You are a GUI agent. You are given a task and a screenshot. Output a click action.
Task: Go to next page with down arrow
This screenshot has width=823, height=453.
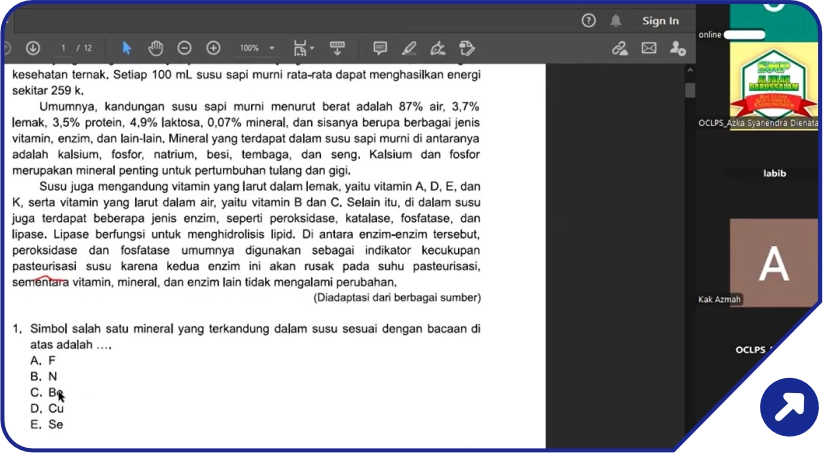click(33, 48)
